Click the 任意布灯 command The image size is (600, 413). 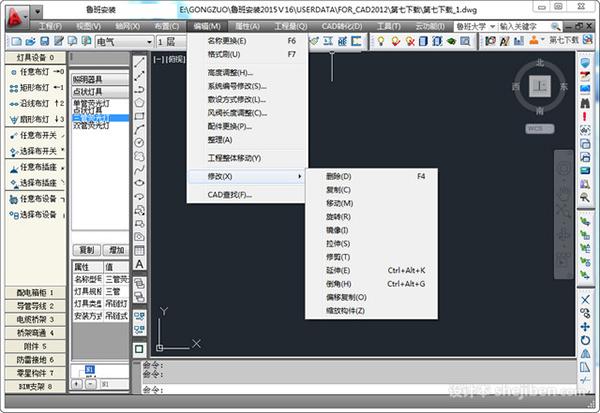click(36, 72)
